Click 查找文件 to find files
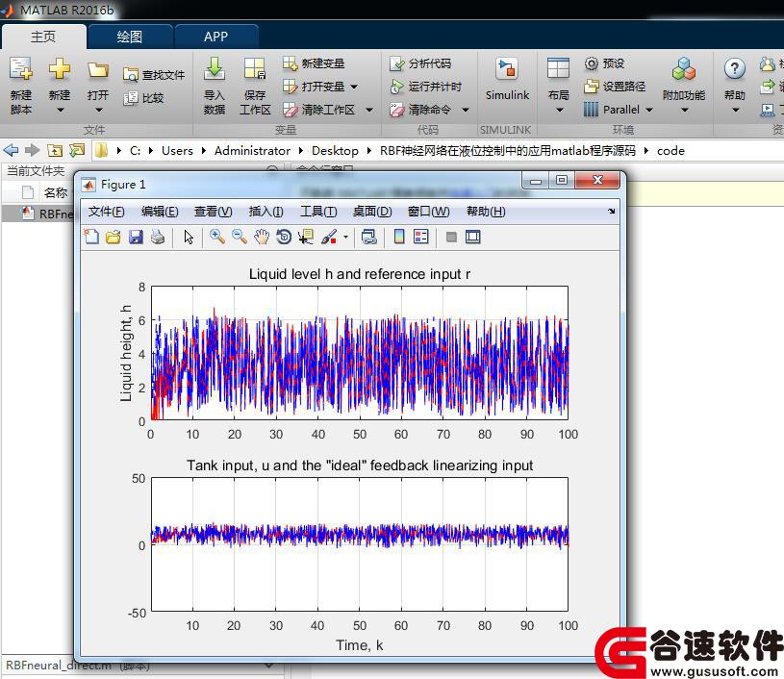784x679 pixels. 154,75
